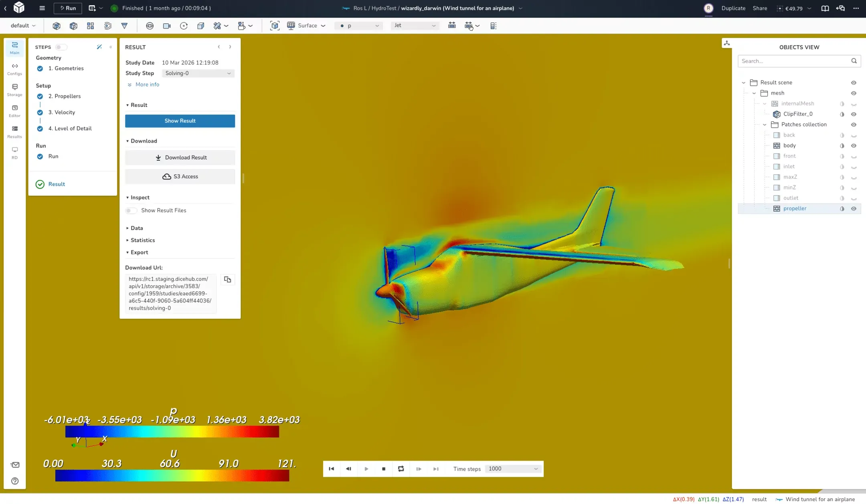Select the propeller tree item
The width and height of the screenshot is (866, 504).
[795, 208]
